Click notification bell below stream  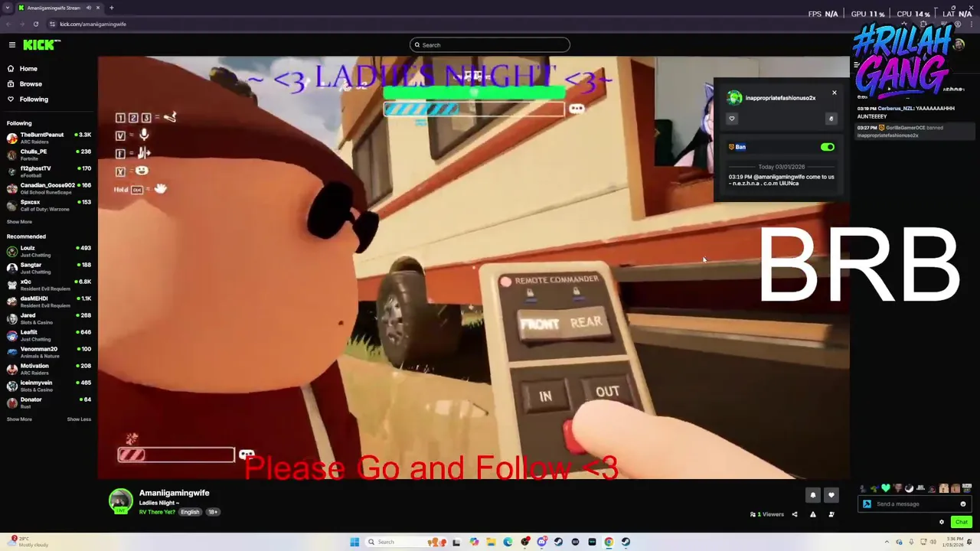(813, 495)
